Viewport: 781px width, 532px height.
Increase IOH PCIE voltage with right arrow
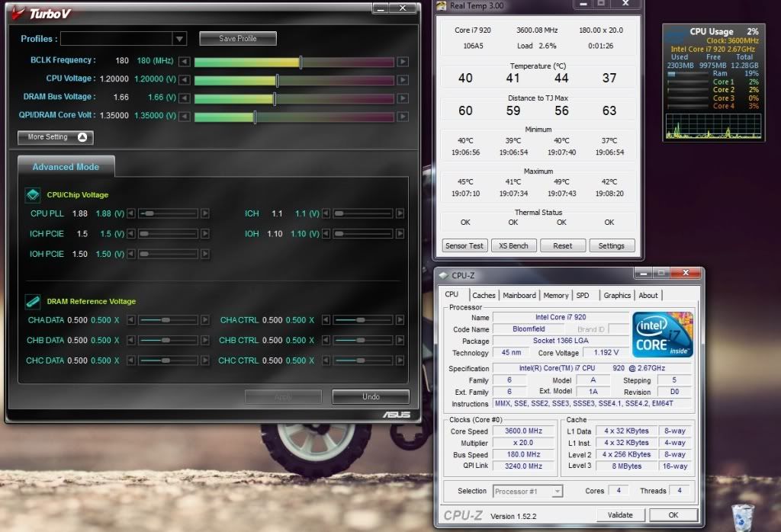204,254
